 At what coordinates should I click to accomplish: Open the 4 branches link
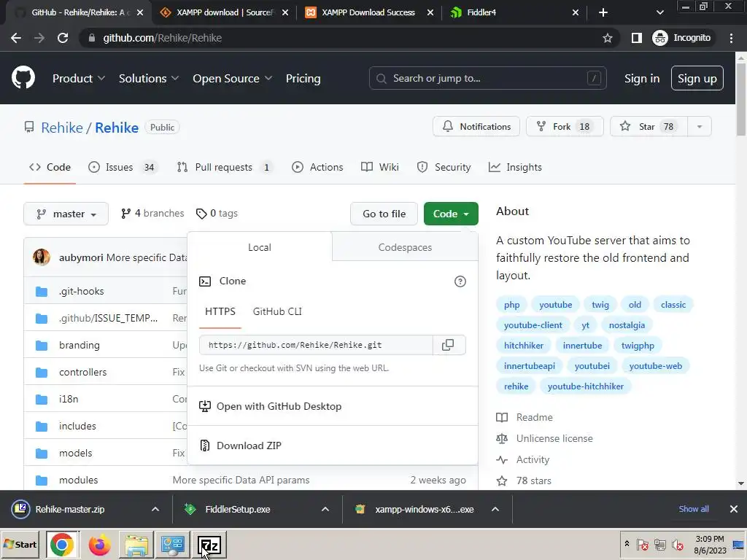[x=152, y=214]
